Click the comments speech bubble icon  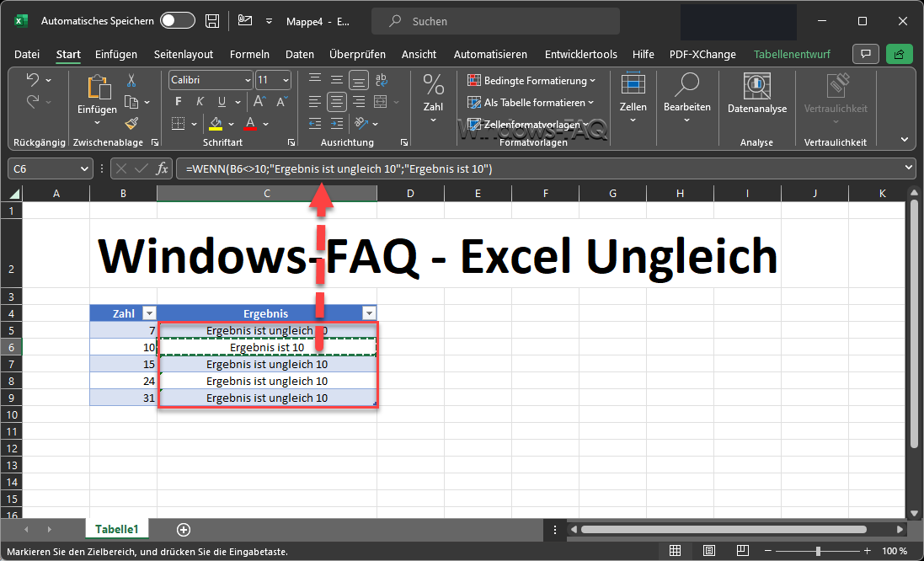pos(866,54)
